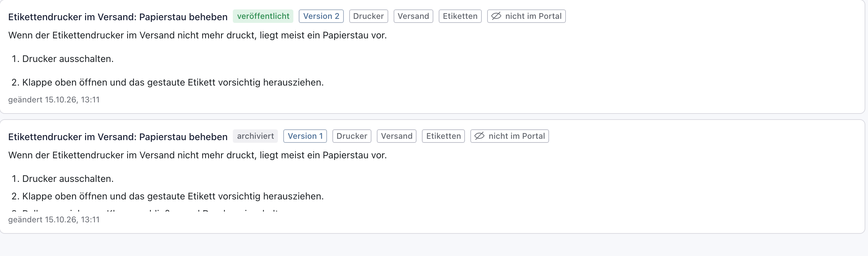Click step '1. Drucker ausschalten.' in published article
868x256 pixels.
click(63, 59)
